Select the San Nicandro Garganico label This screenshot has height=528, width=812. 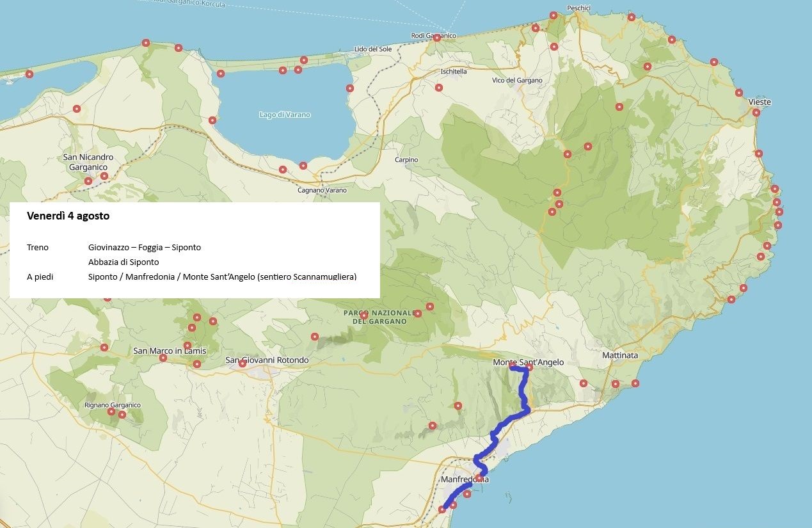coord(88,162)
